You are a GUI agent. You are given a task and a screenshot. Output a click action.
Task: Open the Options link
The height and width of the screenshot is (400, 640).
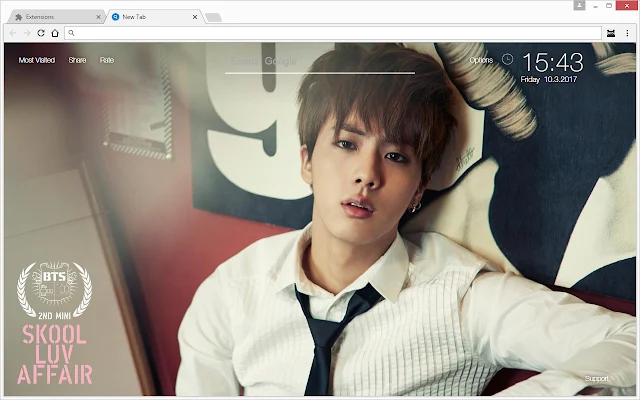click(481, 60)
